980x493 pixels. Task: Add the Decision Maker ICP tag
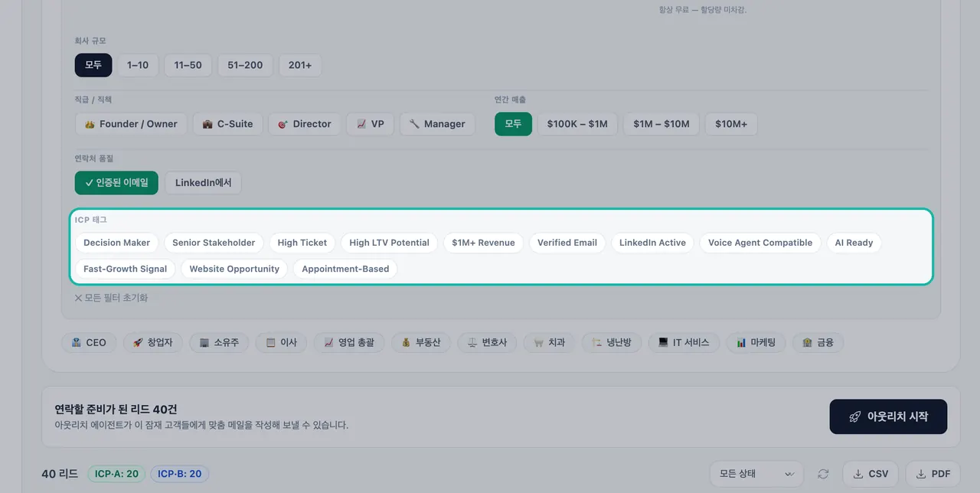tap(117, 243)
